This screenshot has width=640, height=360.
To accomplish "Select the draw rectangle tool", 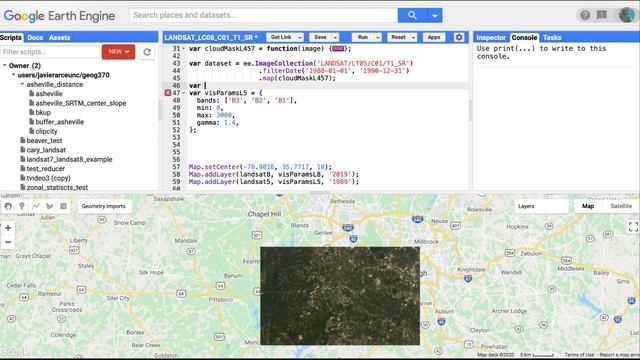I will 63,206.
